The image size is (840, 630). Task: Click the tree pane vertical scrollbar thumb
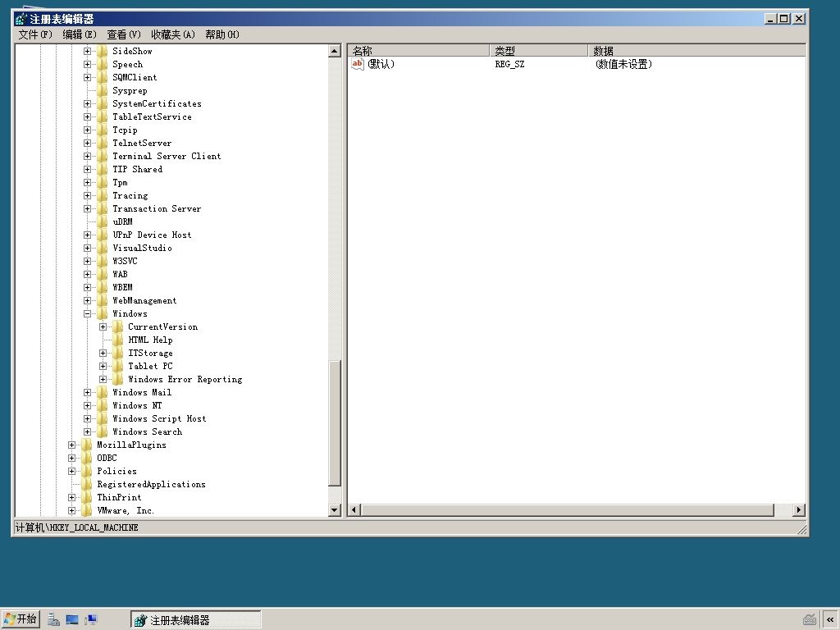[335, 423]
